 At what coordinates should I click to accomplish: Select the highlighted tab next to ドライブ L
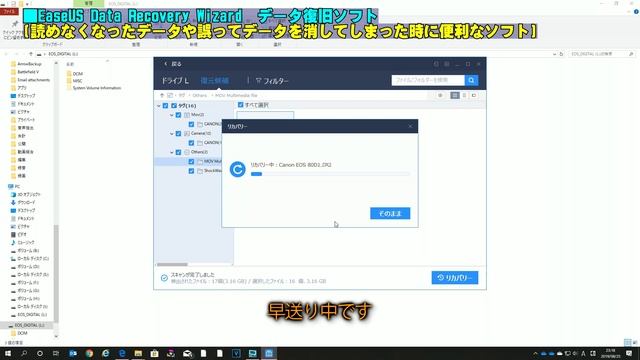pos(215,81)
